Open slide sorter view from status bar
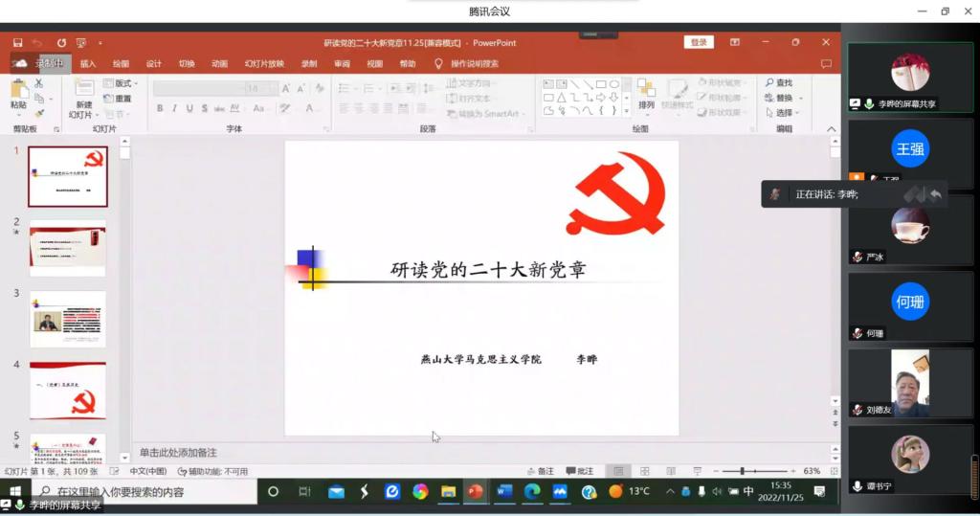 click(644, 471)
